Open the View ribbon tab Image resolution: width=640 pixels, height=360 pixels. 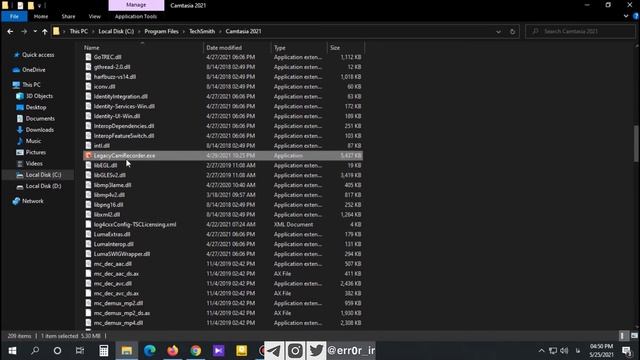(x=94, y=16)
